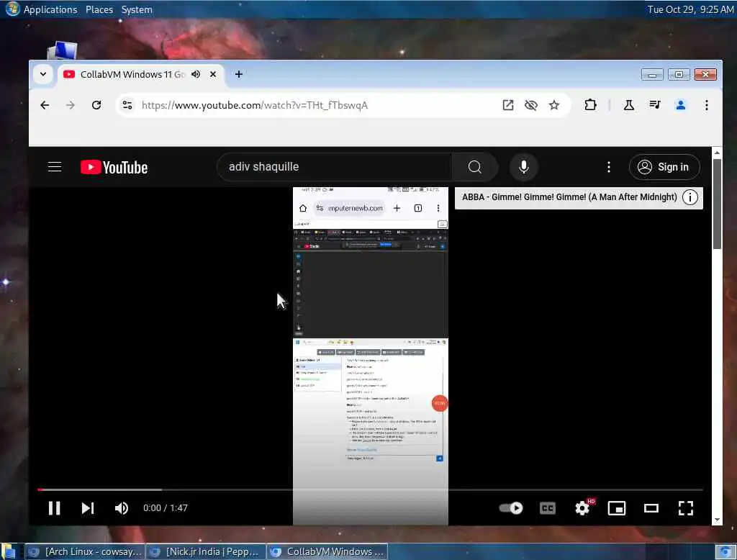Open the browser profile icon
The height and width of the screenshot is (560, 737).
(681, 105)
